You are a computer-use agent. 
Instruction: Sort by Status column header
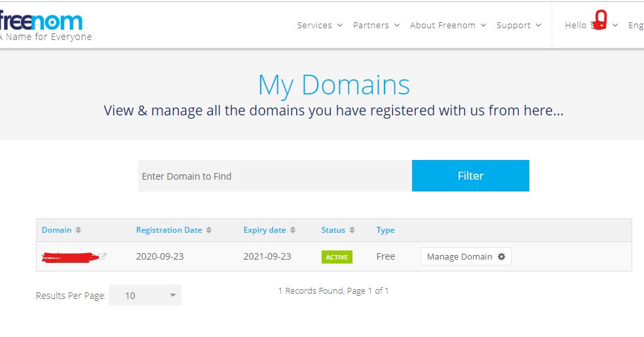[x=333, y=230]
